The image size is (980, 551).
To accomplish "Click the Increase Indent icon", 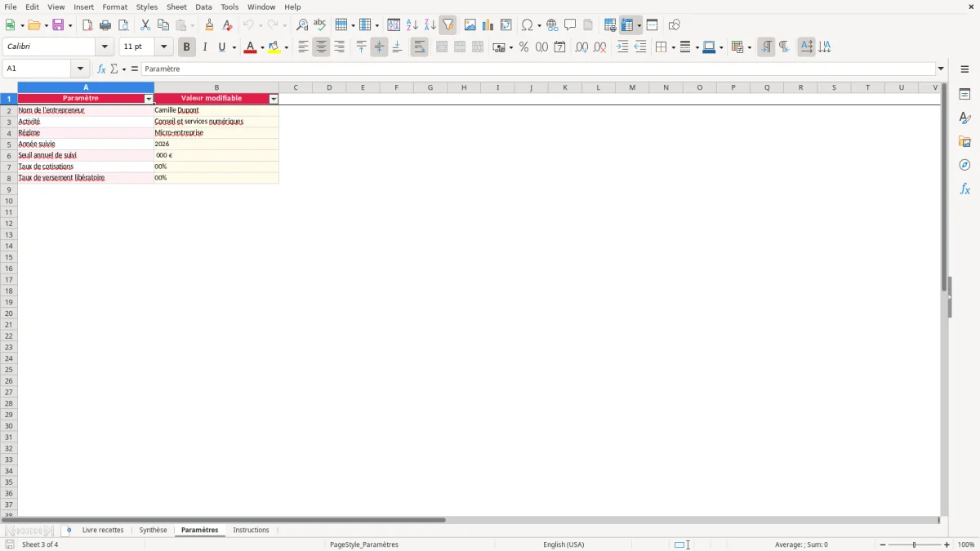I will click(x=622, y=47).
